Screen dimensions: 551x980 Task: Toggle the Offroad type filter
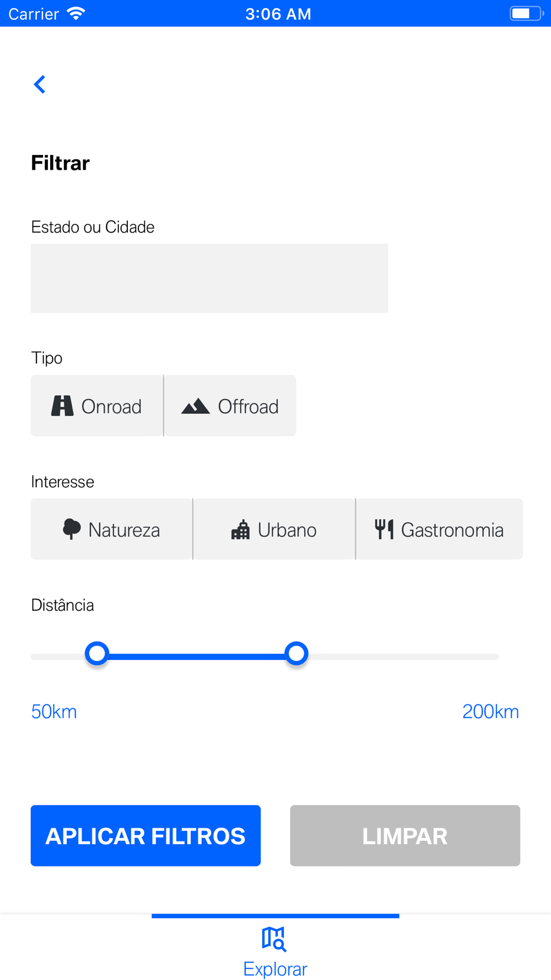(230, 406)
